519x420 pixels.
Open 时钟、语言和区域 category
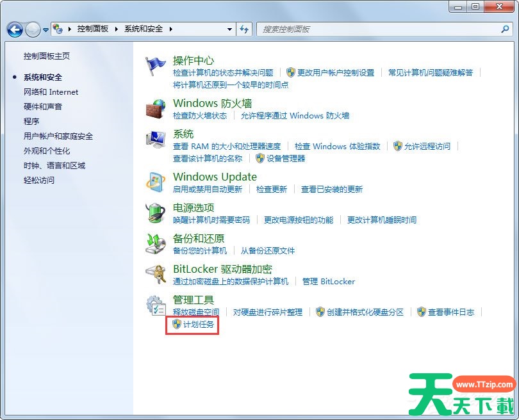54,165
